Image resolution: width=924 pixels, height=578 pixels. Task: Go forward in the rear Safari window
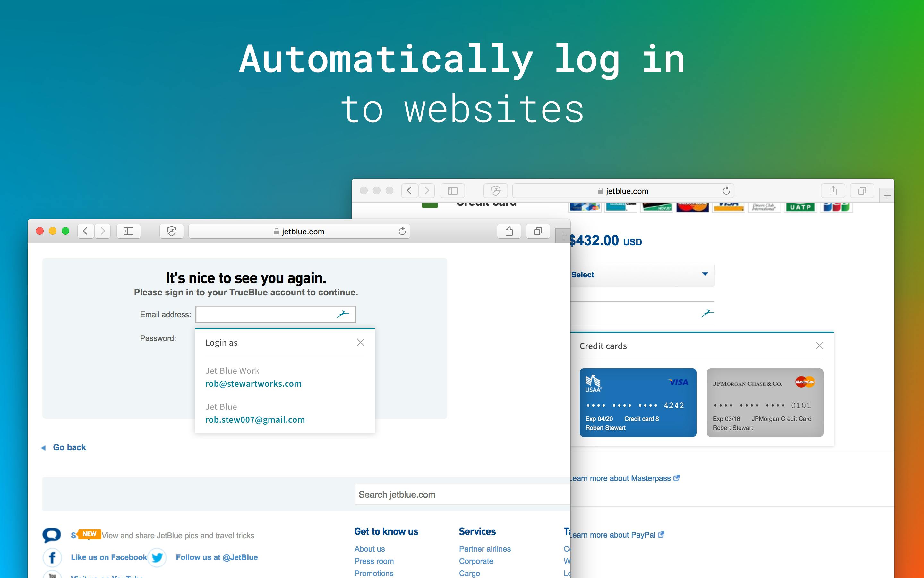click(426, 190)
